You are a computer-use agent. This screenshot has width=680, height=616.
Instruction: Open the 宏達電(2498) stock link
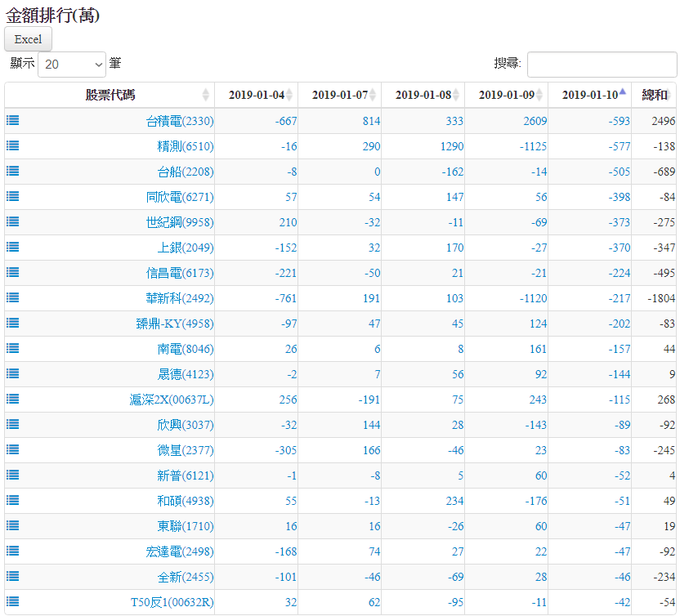[179, 551]
